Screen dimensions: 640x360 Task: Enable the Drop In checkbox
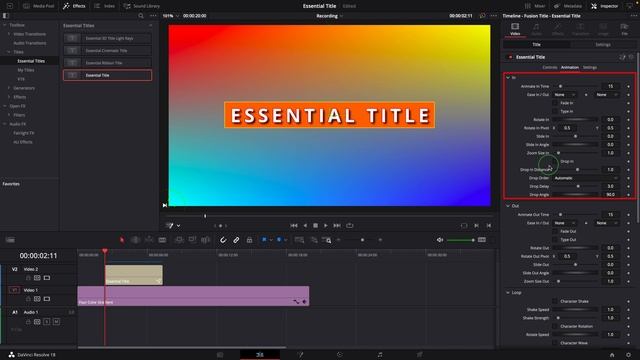(x=555, y=161)
